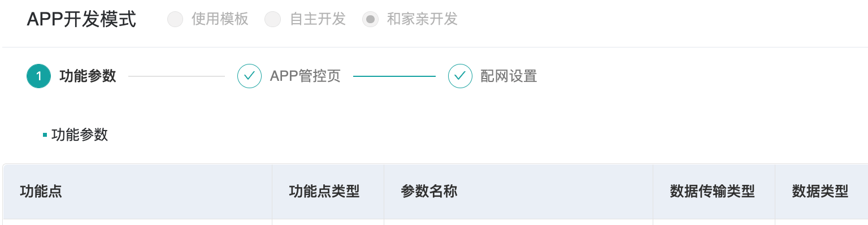Switch to the 配网设置 step
Image resolution: width=868 pixels, height=225 pixels.
point(509,76)
